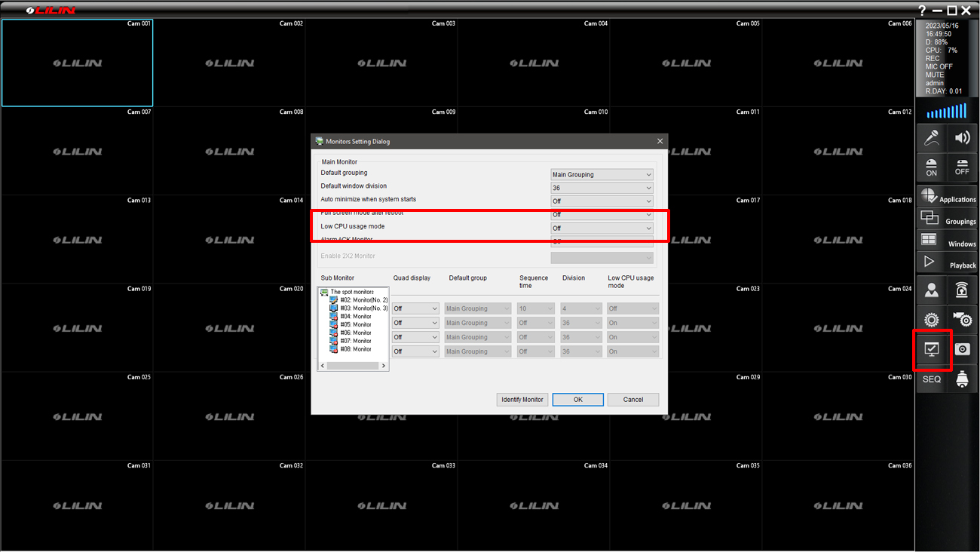Screen dimensions: 980x552
Task: Turn alarm OFF with siren button
Action: 962,167
